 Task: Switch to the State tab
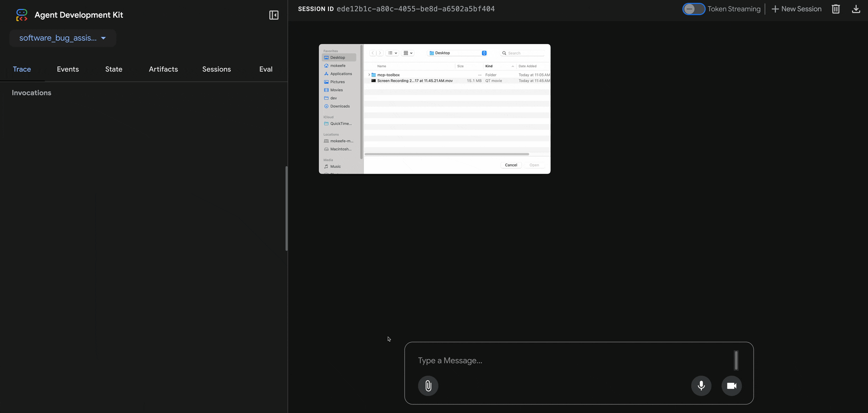click(x=114, y=69)
